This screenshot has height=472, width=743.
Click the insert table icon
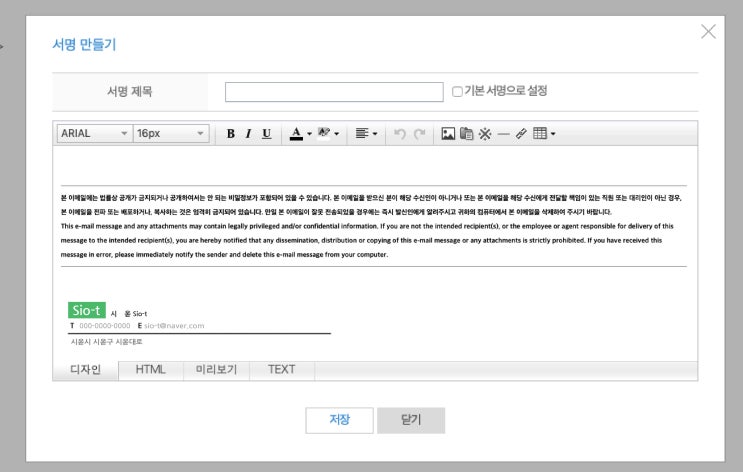tap(540, 134)
